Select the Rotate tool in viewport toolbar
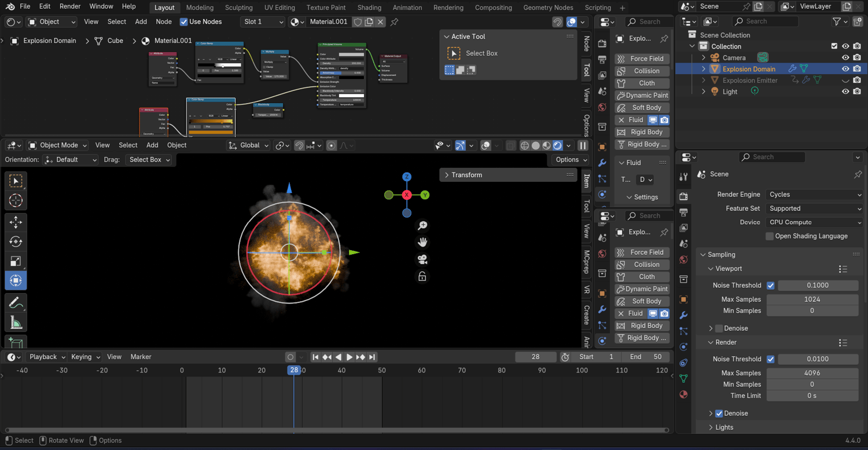Screen dimensions: 868x450 tap(16, 242)
